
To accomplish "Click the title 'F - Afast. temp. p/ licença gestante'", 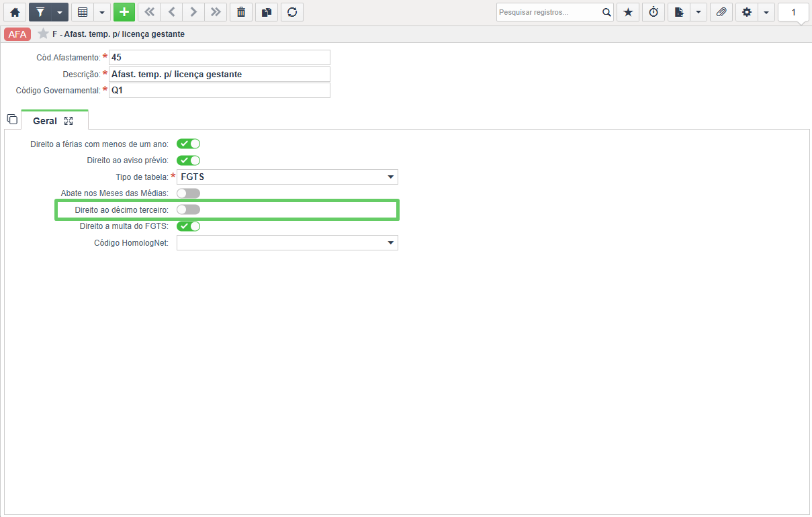I will 118,34.
